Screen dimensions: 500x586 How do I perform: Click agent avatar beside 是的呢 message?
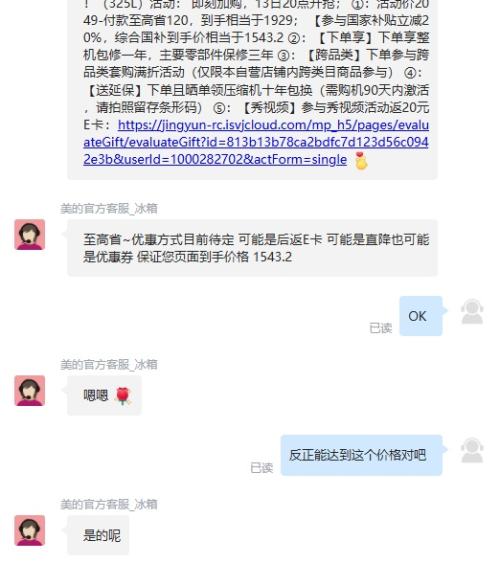[x=30, y=530]
